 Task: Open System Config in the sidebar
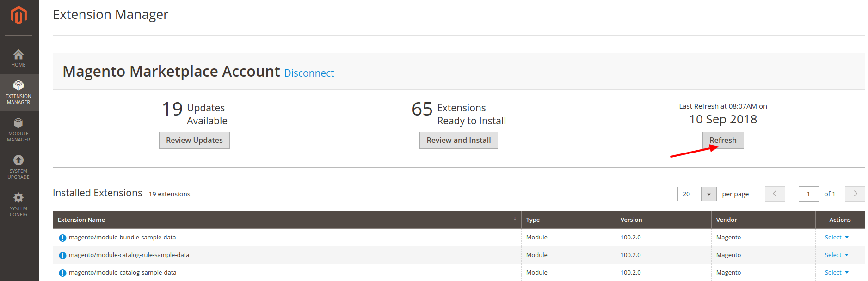tap(18, 205)
